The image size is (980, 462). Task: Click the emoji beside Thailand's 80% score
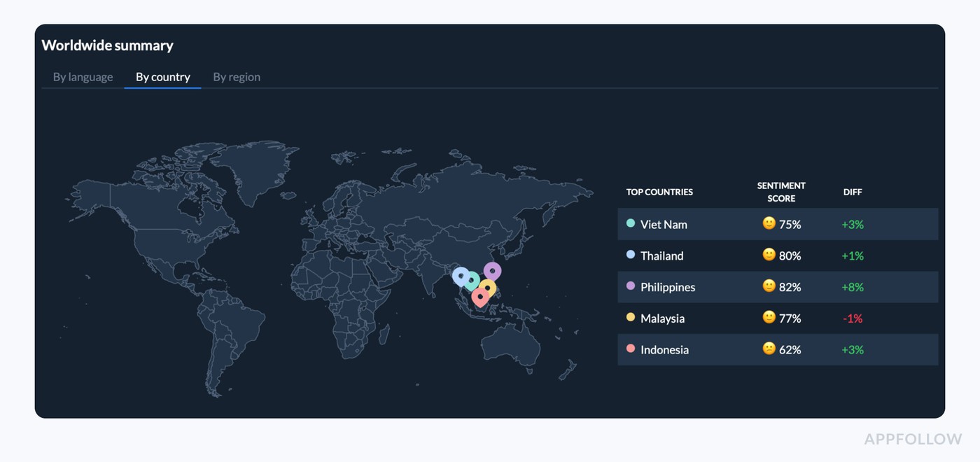coord(768,255)
